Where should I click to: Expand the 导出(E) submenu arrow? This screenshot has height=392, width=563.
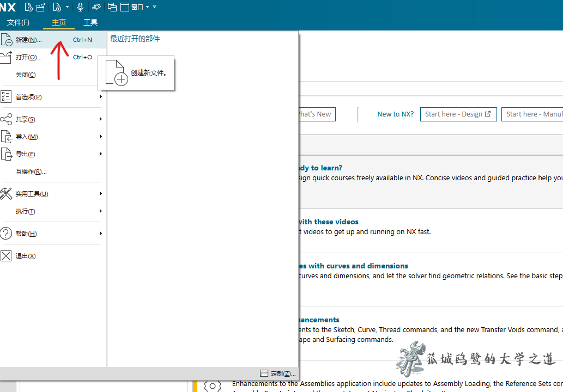pyautogui.click(x=100, y=154)
